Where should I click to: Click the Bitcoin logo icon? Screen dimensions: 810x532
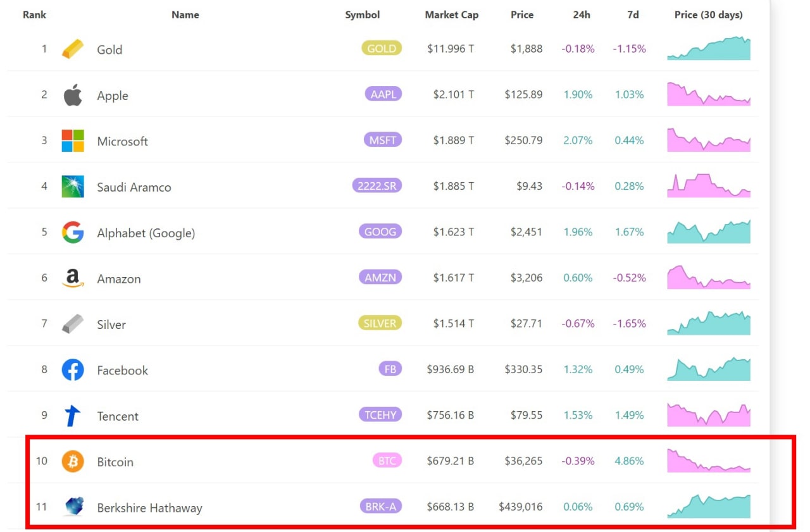[73, 461]
